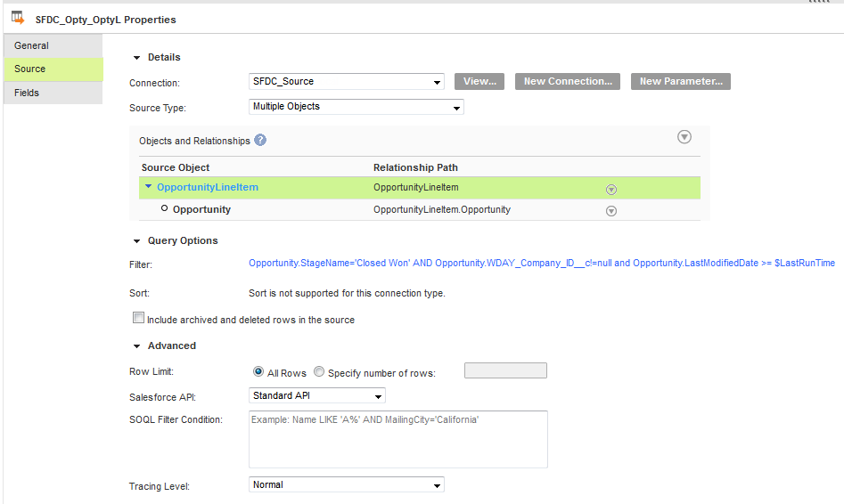844x504 pixels.
Task: Open the Tracing Level dropdown
Action: (x=346, y=484)
